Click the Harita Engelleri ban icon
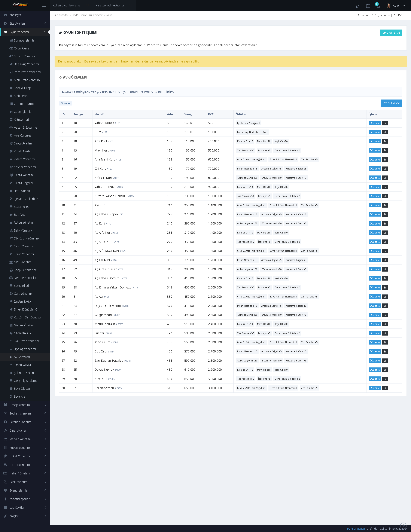This screenshot has width=411, height=532. (11, 183)
